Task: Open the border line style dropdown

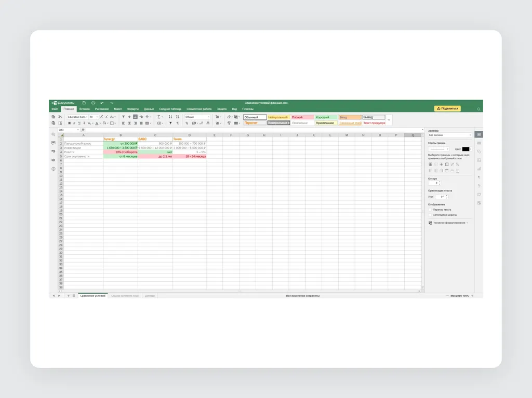Action: tap(438, 149)
